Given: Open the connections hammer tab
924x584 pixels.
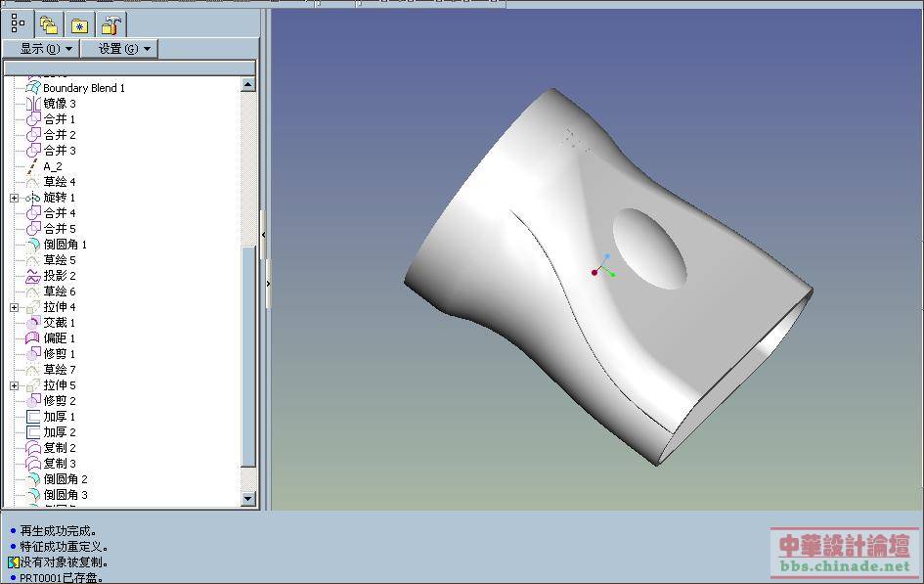Looking at the screenshot, I should coord(110,25).
